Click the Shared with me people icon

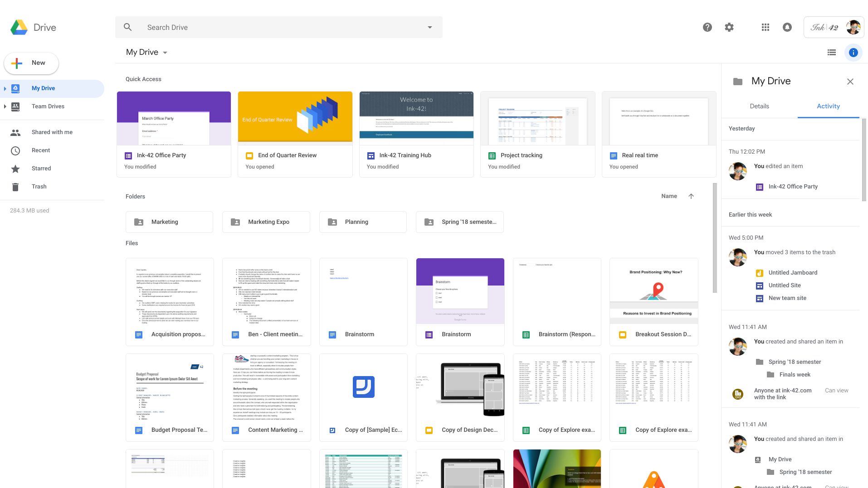15,132
